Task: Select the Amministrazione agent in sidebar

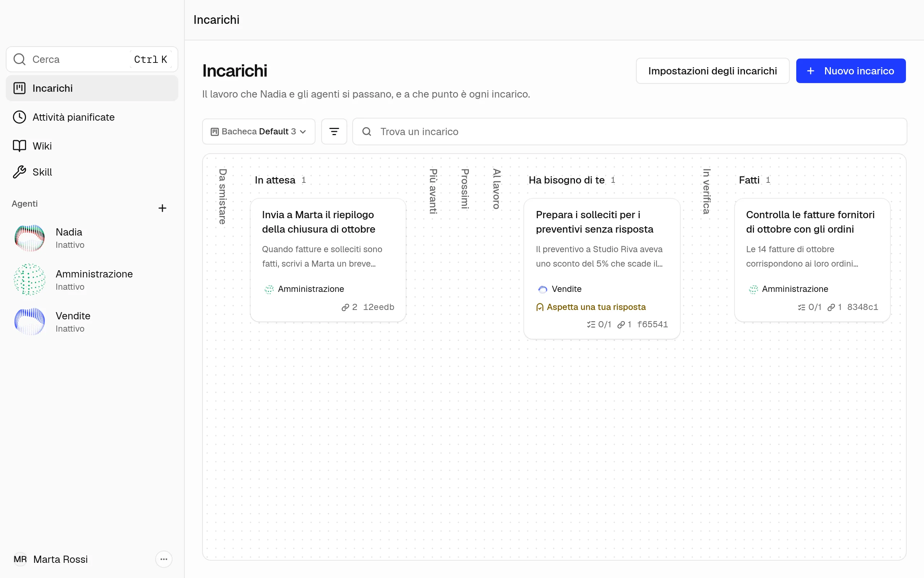Action: 92,280
